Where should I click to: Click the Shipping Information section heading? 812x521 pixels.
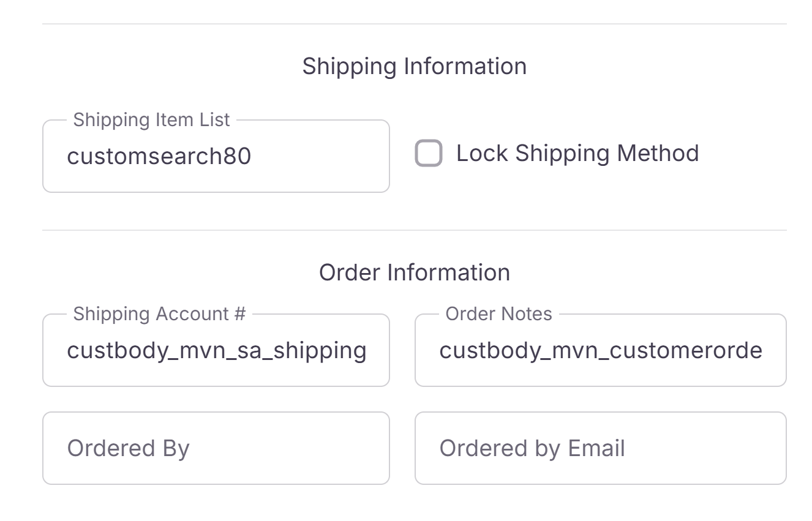[x=415, y=66]
